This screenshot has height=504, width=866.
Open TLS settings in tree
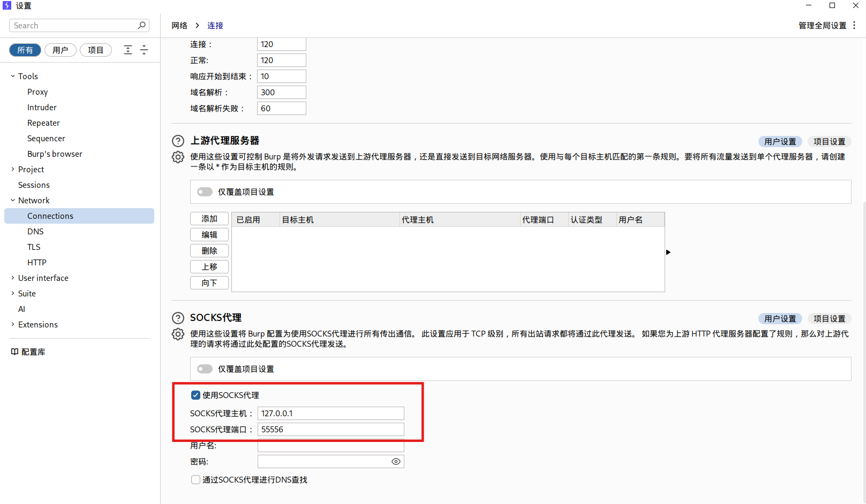pyautogui.click(x=34, y=247)
